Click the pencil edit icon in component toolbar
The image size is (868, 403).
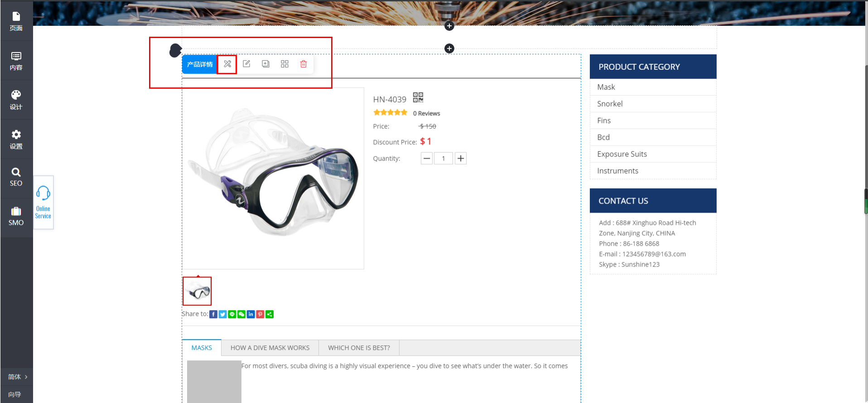[x=246, y=64]
